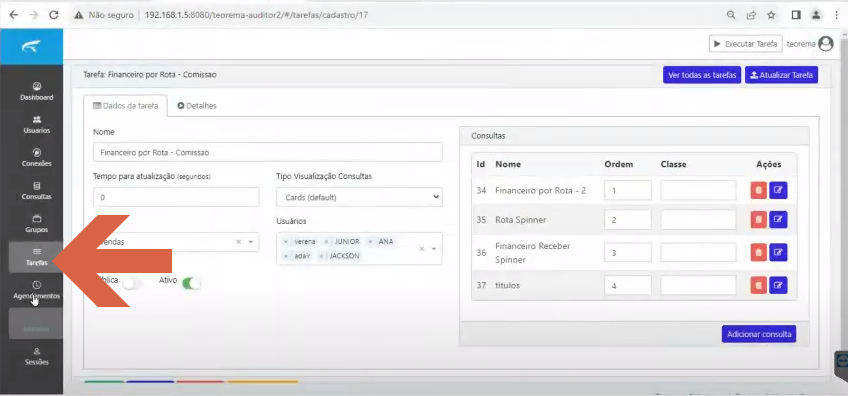Delete the Rota Spinner consulta
Image resolution: width=848 pixels, height=396 pixels.
pyautogui.click(x=758, y=220)
